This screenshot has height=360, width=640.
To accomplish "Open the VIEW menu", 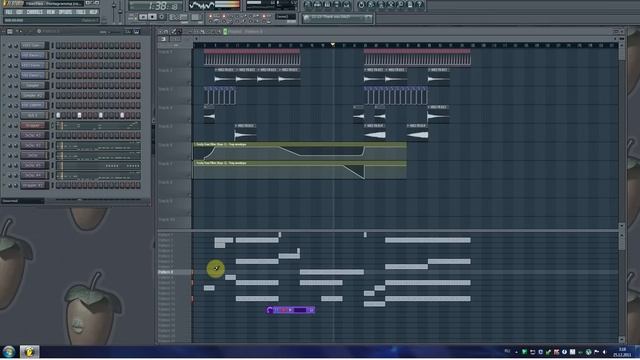I will tap(51, 12).
